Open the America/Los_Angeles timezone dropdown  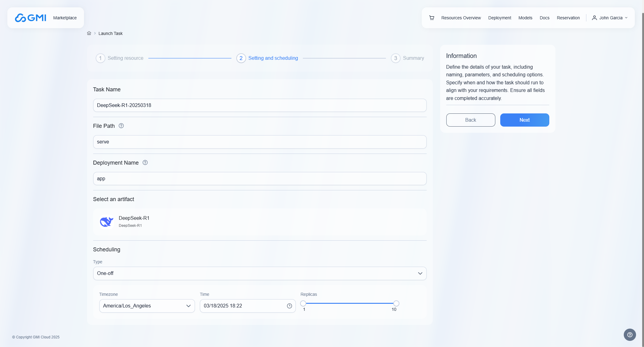pyautogui.click(x=147, y=306)
